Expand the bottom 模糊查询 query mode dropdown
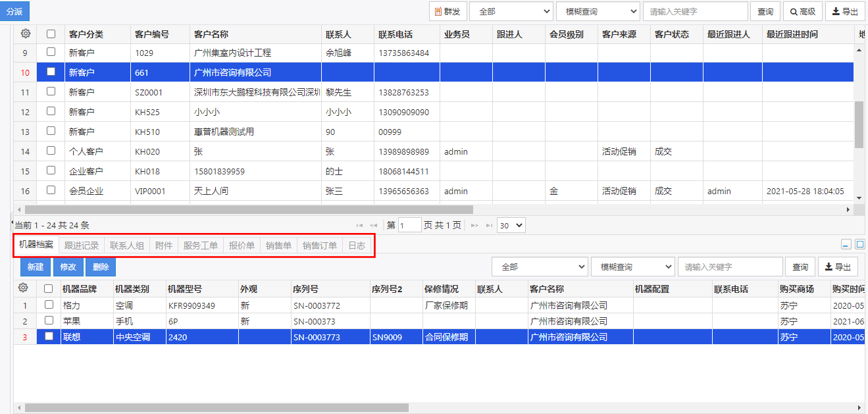This screenshot has width=868, height=414. 632,267
